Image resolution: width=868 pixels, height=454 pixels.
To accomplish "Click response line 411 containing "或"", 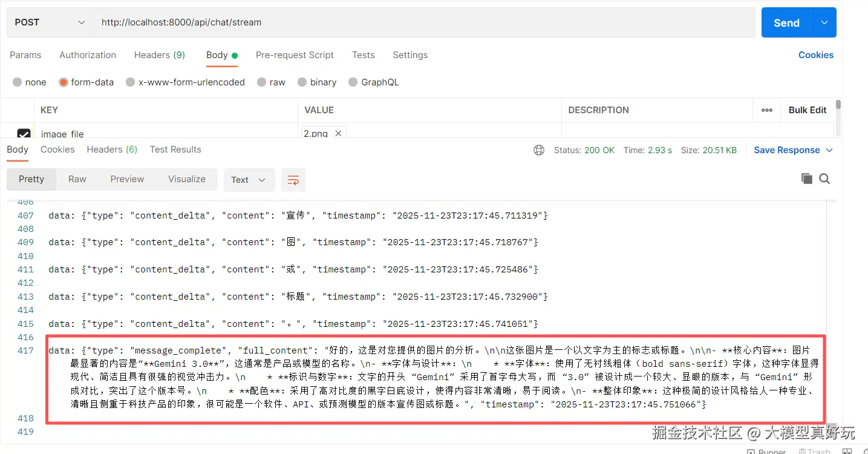I will tap(293, 269).
